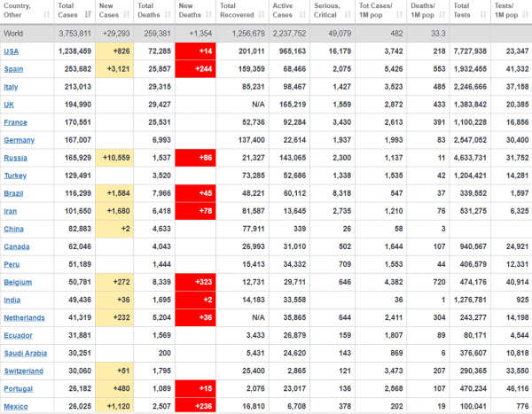Sort by Total Cases column arrow icon
This screenshot has width=532, height=414.
[x=88, y=14]
